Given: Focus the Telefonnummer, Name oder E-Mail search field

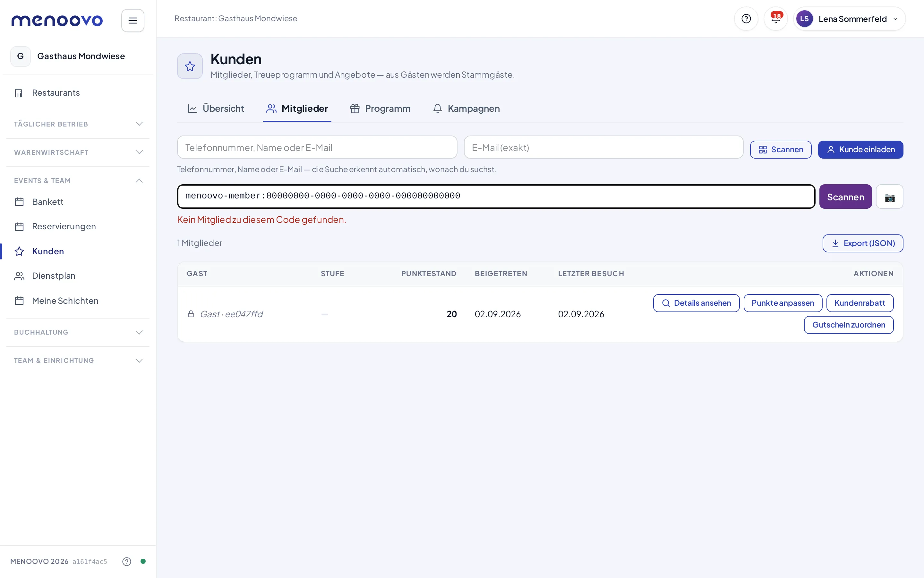Looking at the screenshot, I should pos(317,148).
